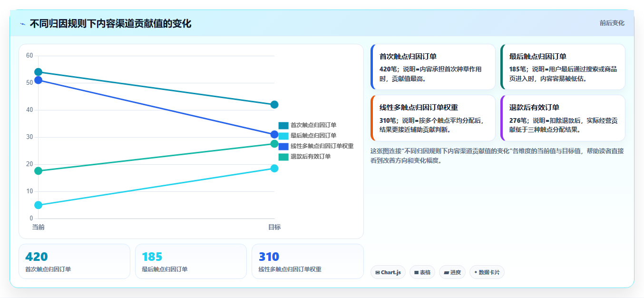This screenshot has height=298, width=644.
Task: Click the star icon inside 数据卡片 tag
Action: pyautogui.click(x=476, y=272)
